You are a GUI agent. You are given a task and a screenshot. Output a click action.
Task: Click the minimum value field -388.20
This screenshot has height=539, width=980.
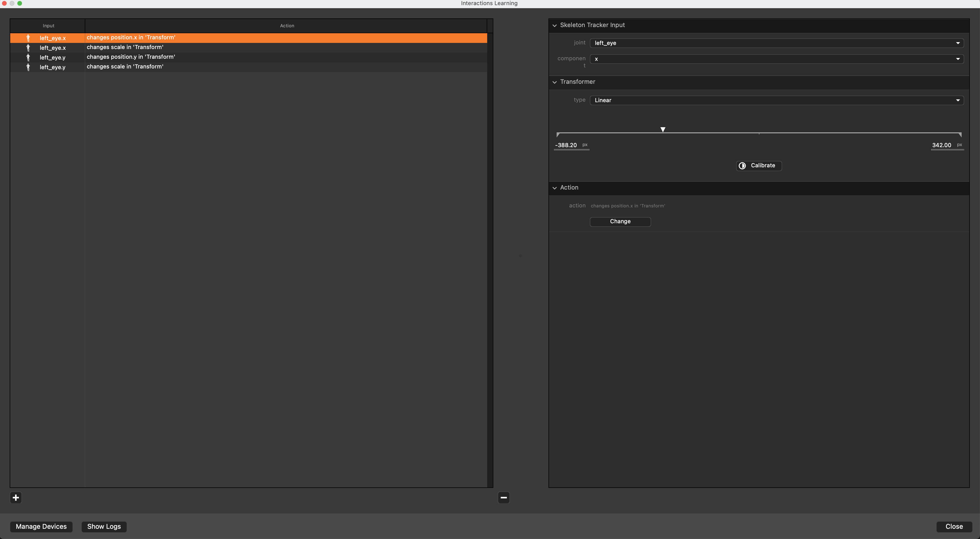pos(566,145)
